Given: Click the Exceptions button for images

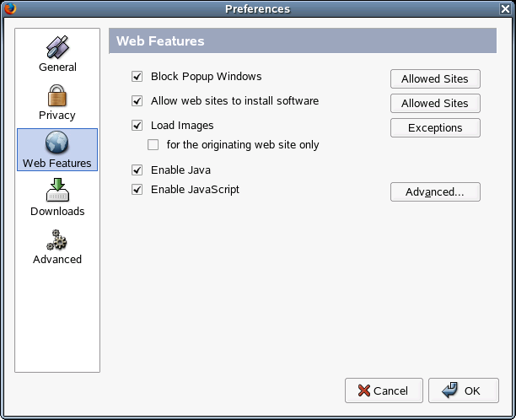Looking at the screenshot, I should pyautogui.click(x=435, y=128).
